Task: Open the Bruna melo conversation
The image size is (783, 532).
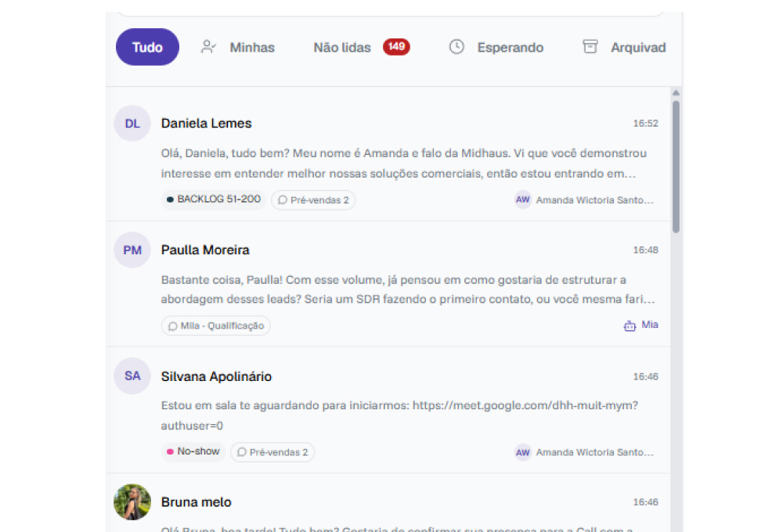Action: point(388,503)
